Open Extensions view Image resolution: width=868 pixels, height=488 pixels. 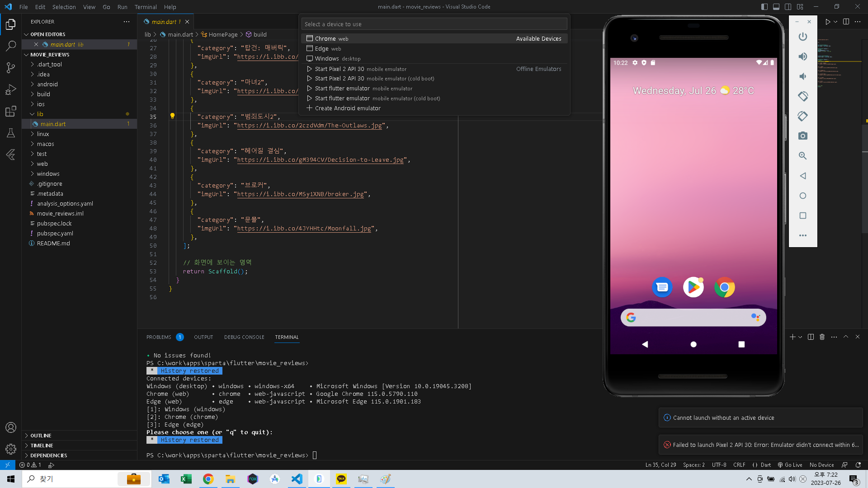11,111
